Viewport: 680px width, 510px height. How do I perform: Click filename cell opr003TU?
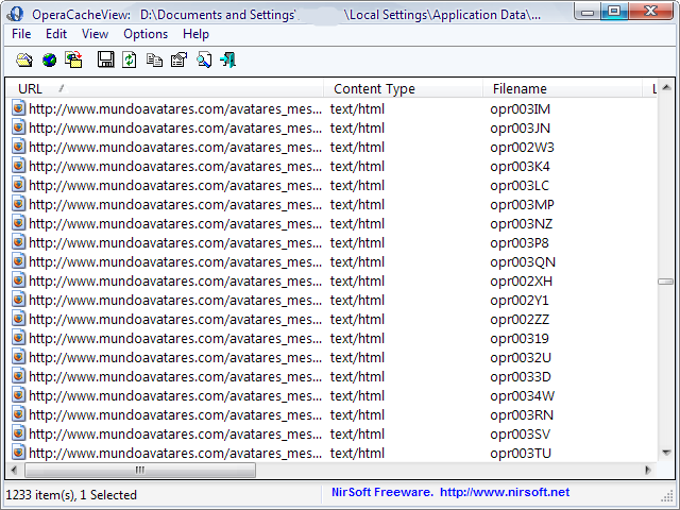(x=521, y=452)
